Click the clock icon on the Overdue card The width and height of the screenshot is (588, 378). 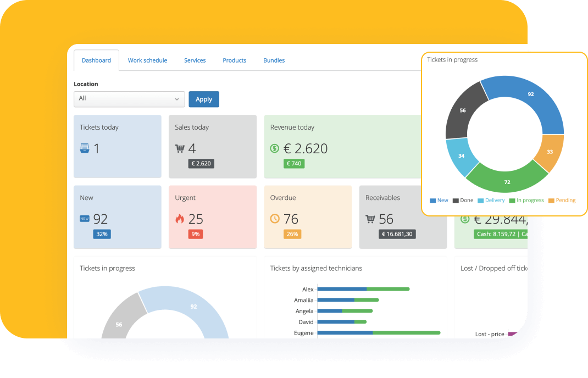(274, 218)
